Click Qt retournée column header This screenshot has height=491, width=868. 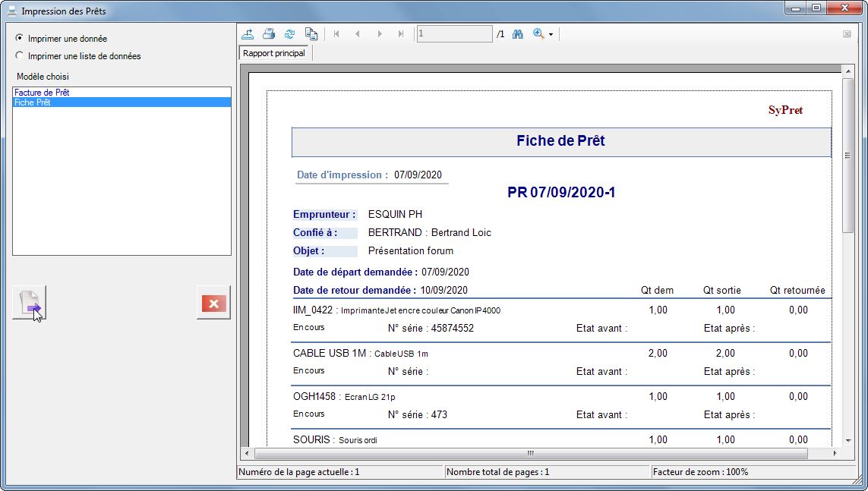(x=797, y=291)
